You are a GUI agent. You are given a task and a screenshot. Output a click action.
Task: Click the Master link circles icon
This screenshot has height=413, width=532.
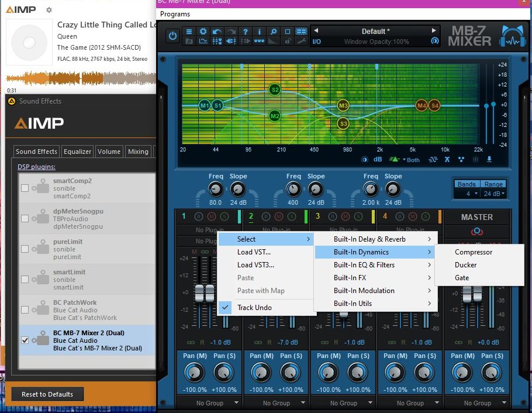pyautogui.click(x=476, y=232)
